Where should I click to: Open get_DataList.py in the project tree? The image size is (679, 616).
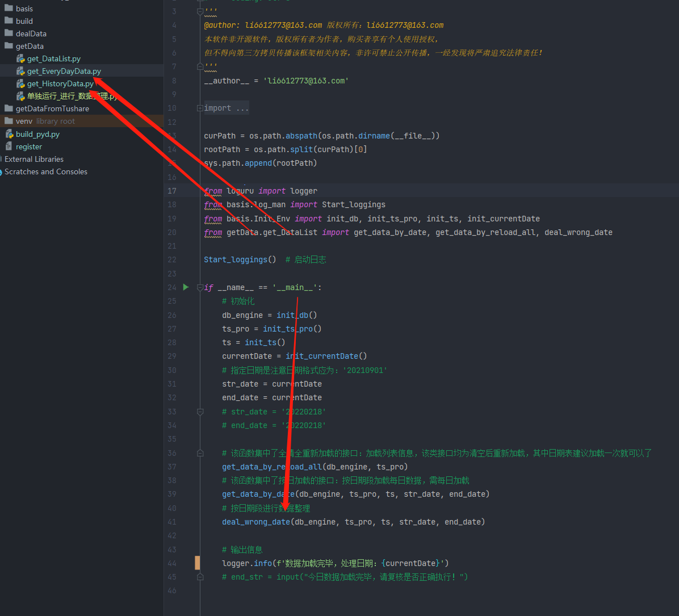[53, 58]
